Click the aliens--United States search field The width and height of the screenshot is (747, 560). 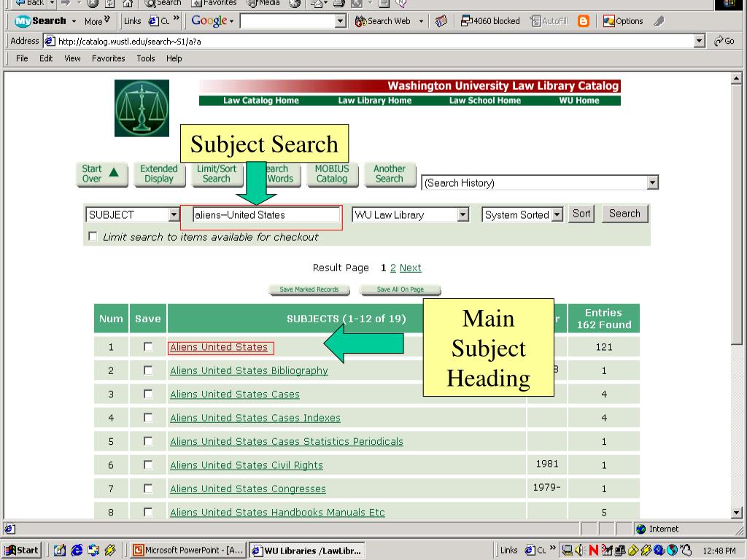click(x=266, y=215)
